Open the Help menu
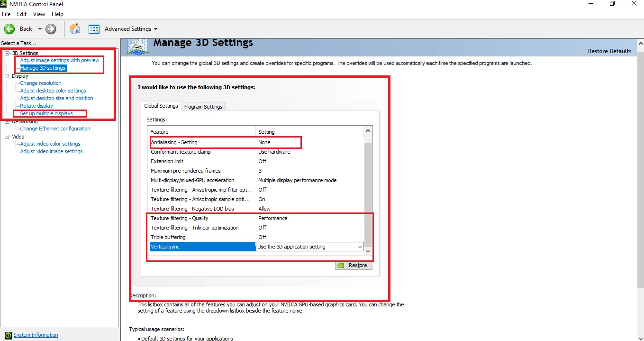Screen dimensions: 644x341 (x=57, y=14)
